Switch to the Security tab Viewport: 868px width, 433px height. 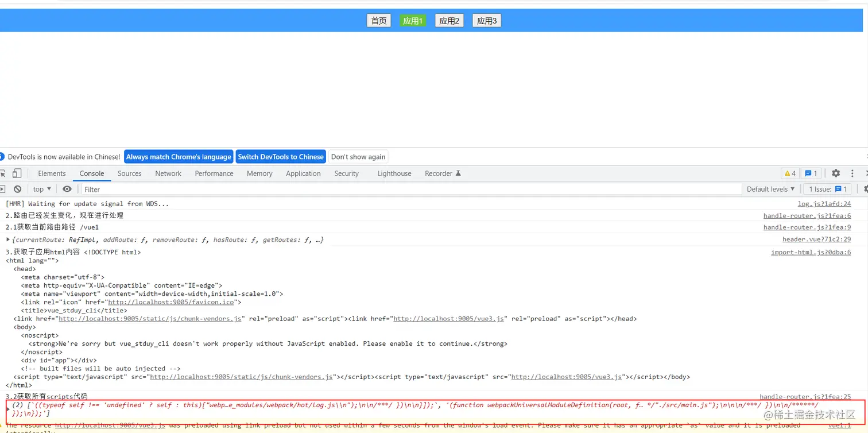346,173
